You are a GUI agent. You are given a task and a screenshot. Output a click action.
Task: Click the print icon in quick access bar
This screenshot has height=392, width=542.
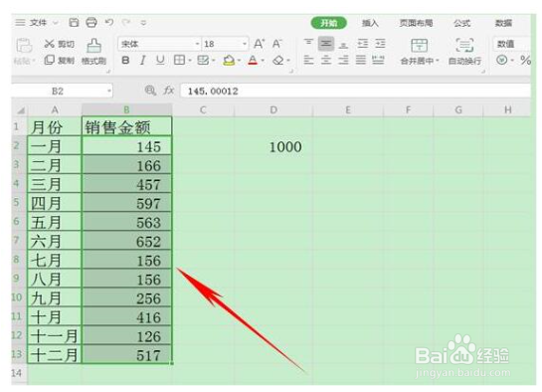coord(91,23)
